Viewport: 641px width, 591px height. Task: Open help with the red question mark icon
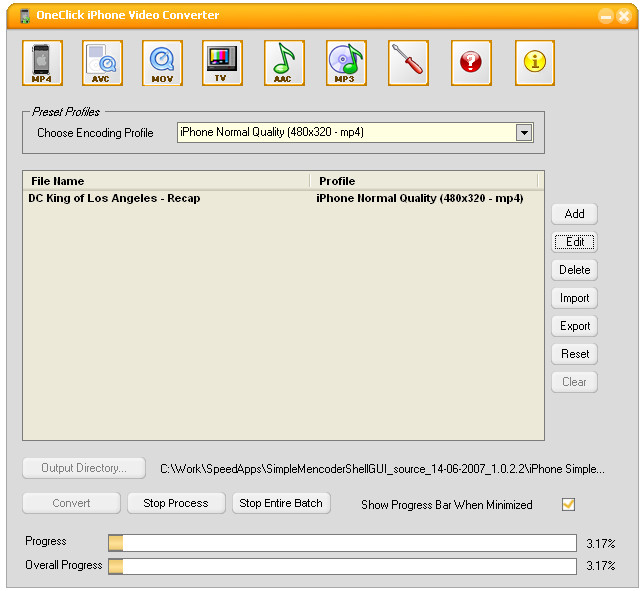click(x=471, y=63)
